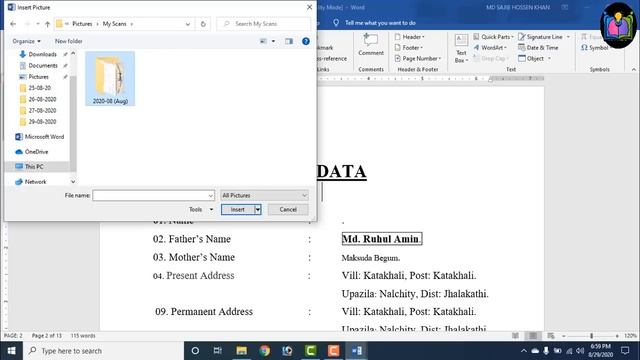Click the taskbar search box

[x=103, y=351]
